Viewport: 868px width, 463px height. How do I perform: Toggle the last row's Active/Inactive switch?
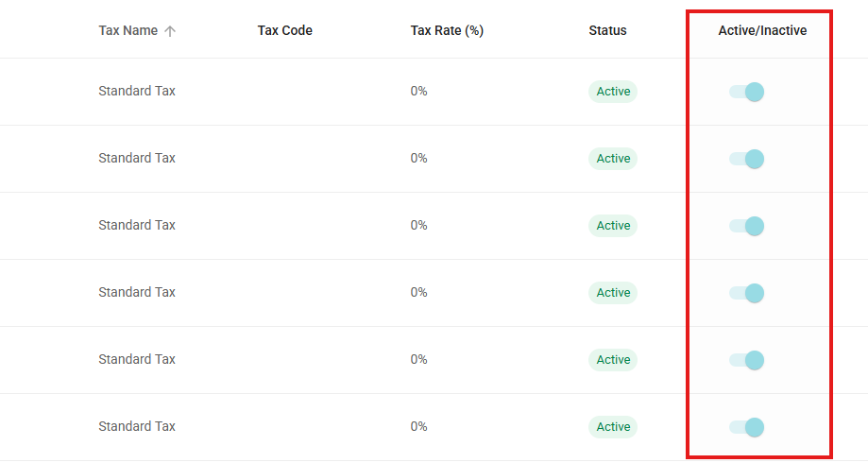point(747,427)
